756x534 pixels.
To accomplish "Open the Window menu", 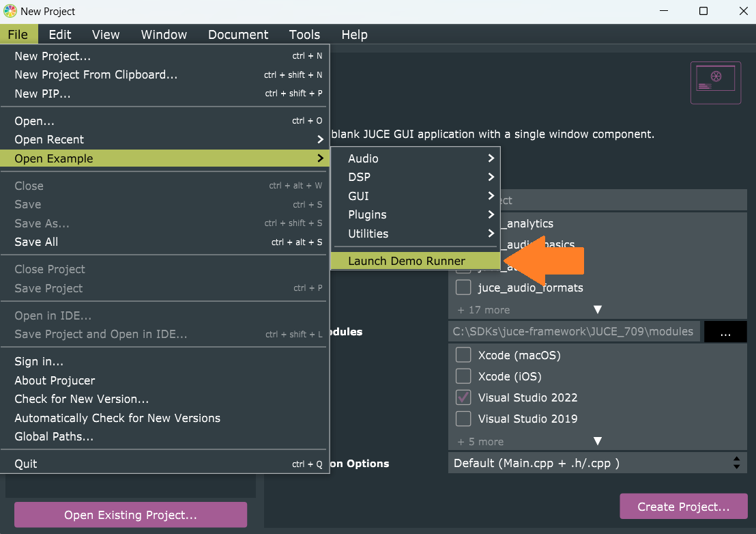I will coord(164,35).
